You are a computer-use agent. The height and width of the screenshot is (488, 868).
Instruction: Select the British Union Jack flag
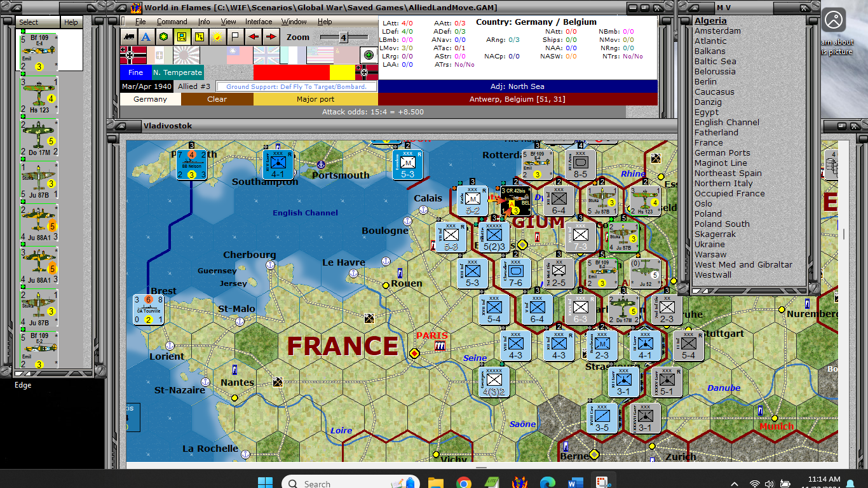point(266,55)
